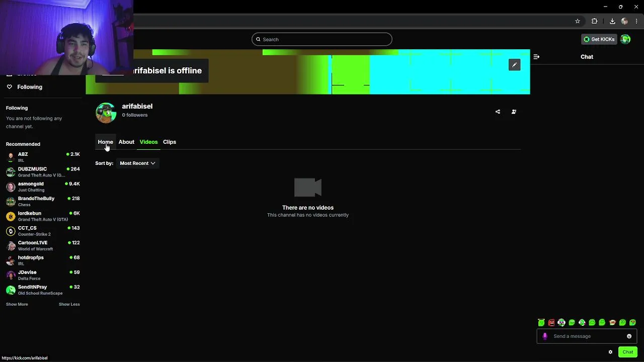Click Show Less in Recommended

pyautogui.click(x=69, y=304)
